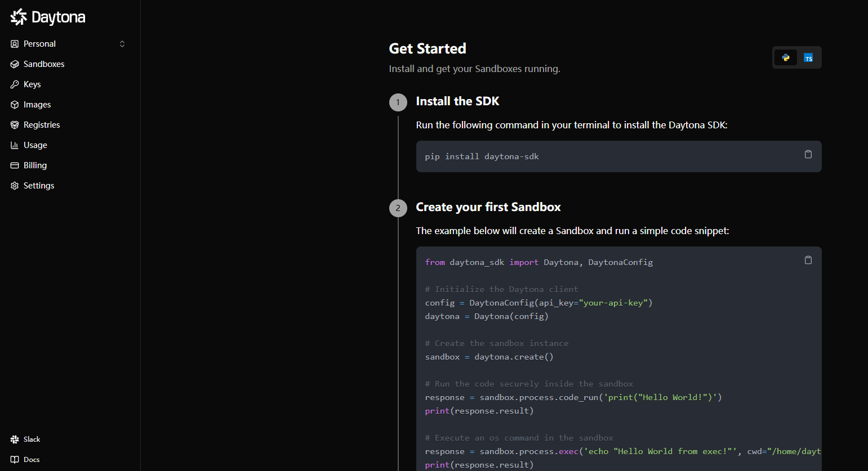Go to Keys
868x471 pixels.
coord(32,84)
